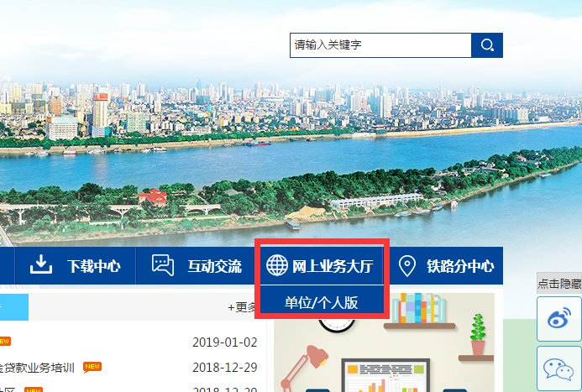The image size is (582, 392).
Task: Click the location pin icon beside 铁路分中心
Action: point(406,266)
